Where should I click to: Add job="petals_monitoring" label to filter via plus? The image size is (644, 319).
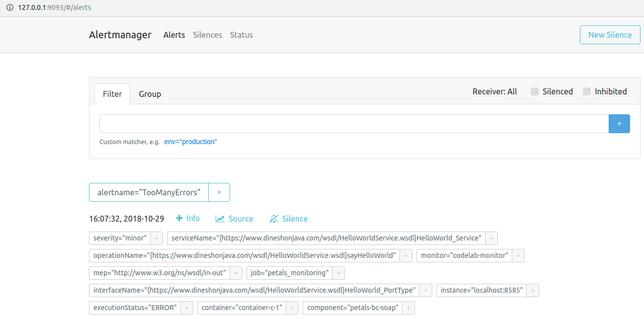(338, 273)
